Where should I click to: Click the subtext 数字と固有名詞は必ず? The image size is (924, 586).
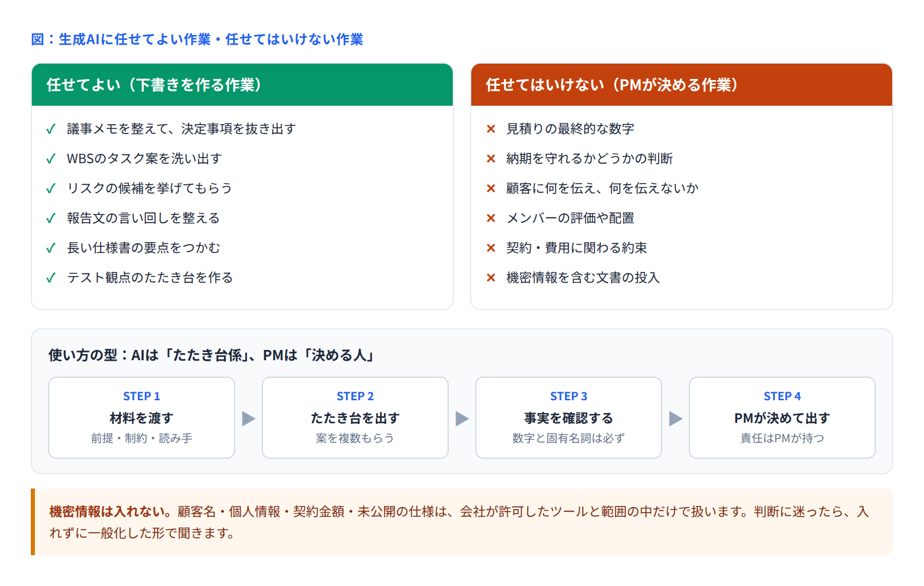coord(569,438)
